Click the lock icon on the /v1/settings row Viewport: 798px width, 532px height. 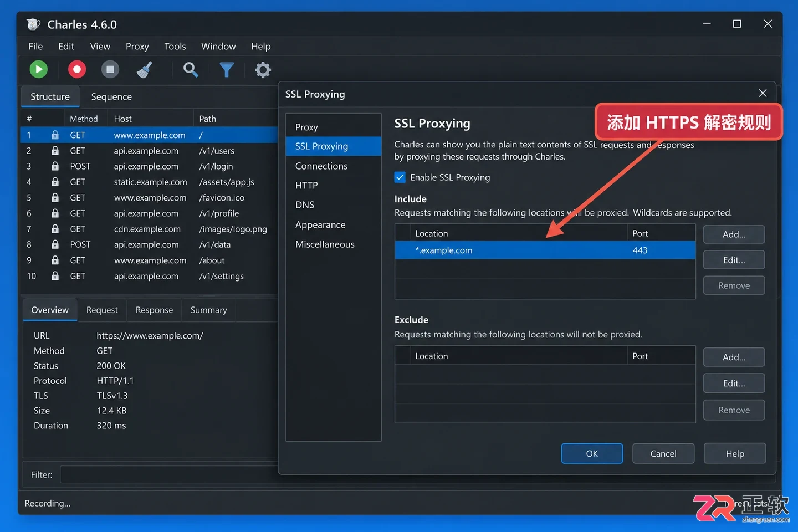(x=55, y=275)
